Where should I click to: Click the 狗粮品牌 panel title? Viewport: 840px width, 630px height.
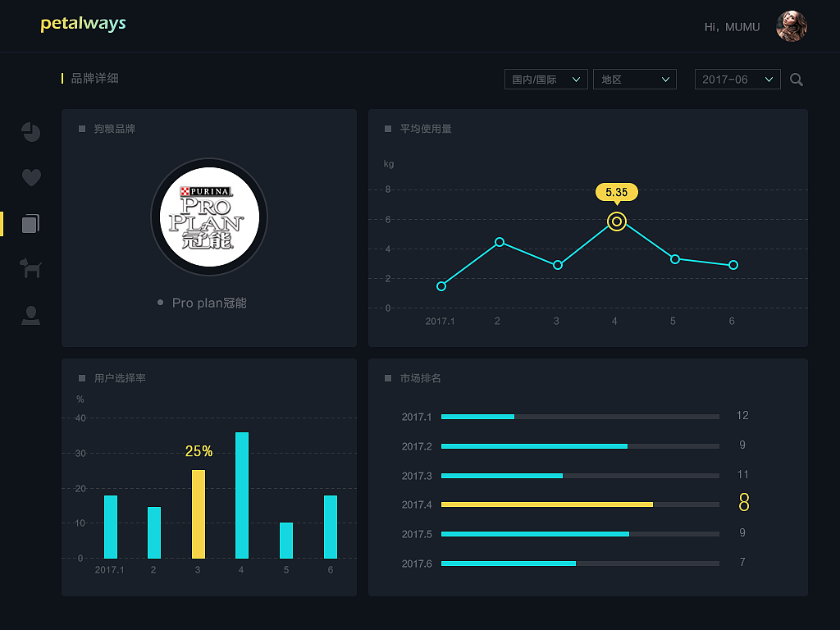coord(115,129)
